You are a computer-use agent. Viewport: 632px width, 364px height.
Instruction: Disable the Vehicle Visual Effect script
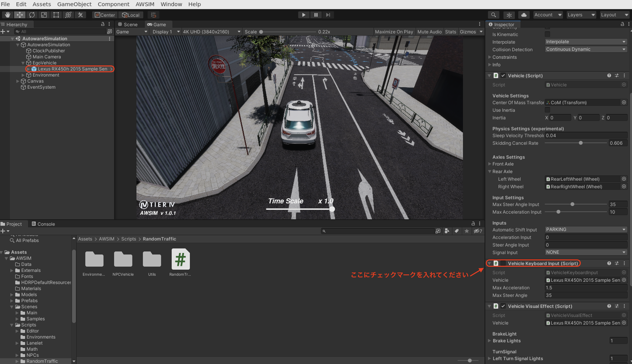tap(503, 306)
